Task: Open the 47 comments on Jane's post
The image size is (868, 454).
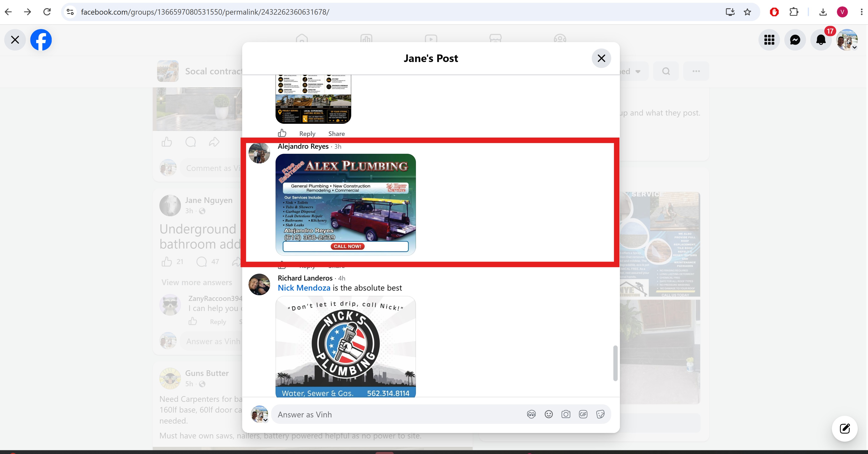Action: pyautogui.click(x=208, y=261)
